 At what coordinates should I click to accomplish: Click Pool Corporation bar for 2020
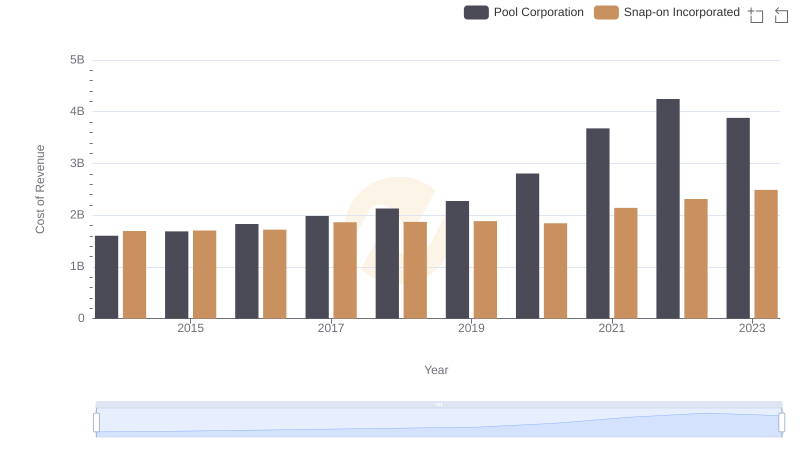(528, 246)
